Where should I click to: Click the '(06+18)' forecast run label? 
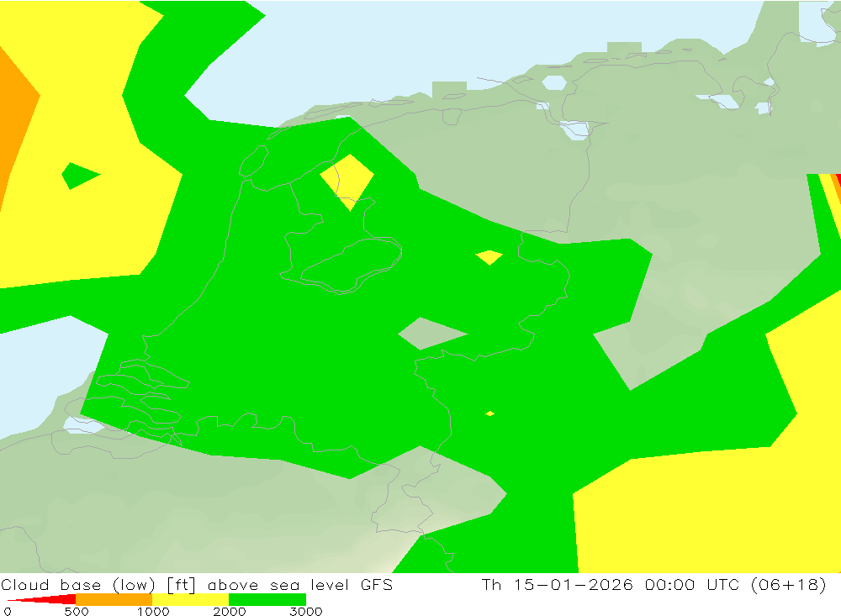point(789,584)
